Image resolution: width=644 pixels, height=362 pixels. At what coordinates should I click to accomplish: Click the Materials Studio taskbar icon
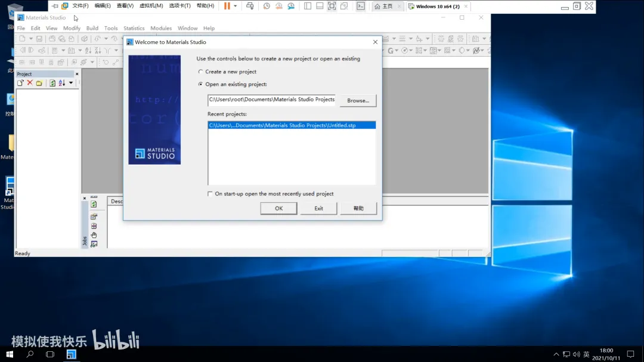(x=71, y=354)
